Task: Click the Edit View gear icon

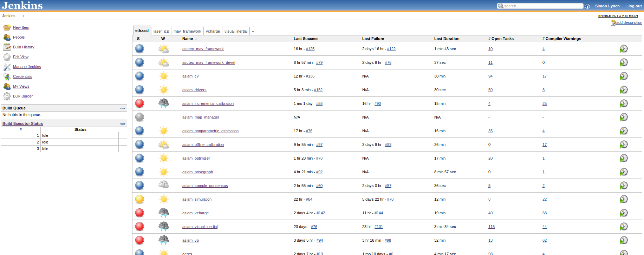Action: (7, 57)
